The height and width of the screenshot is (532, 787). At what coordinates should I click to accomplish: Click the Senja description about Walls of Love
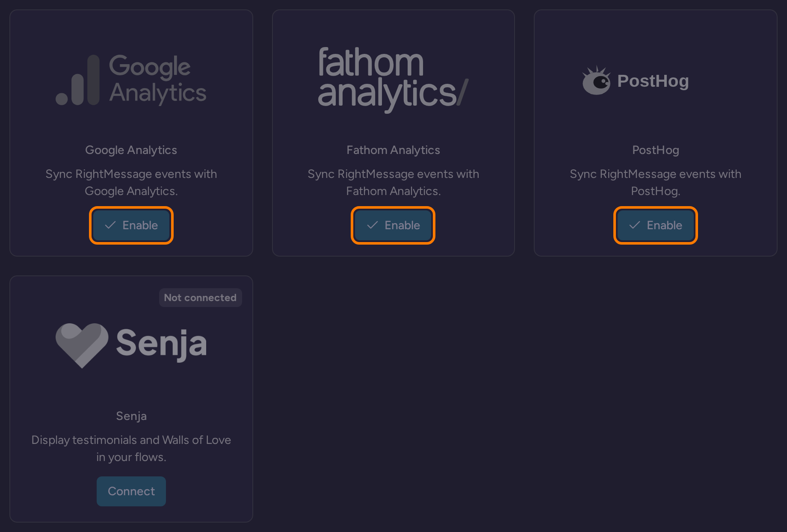point(131,449)
